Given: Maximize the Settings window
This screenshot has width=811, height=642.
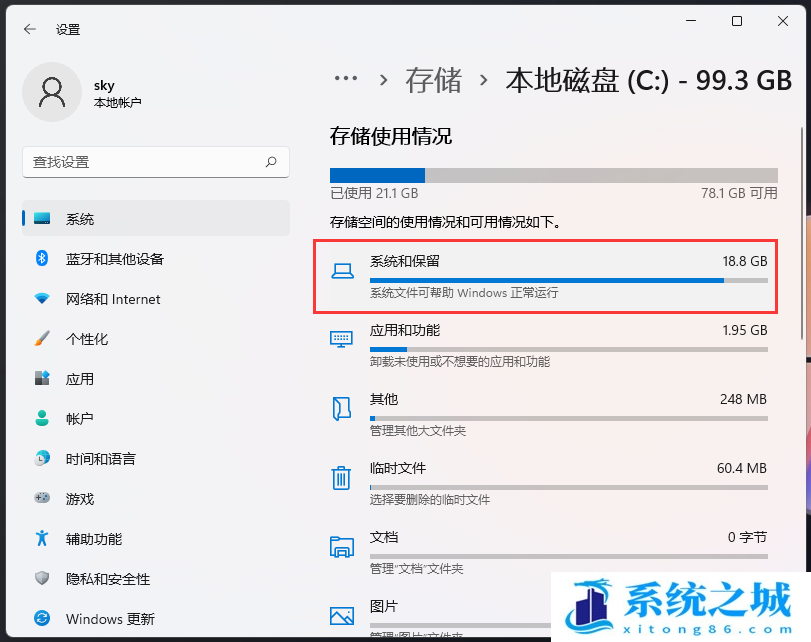Looking at the screenshot, I should (737, 22).
